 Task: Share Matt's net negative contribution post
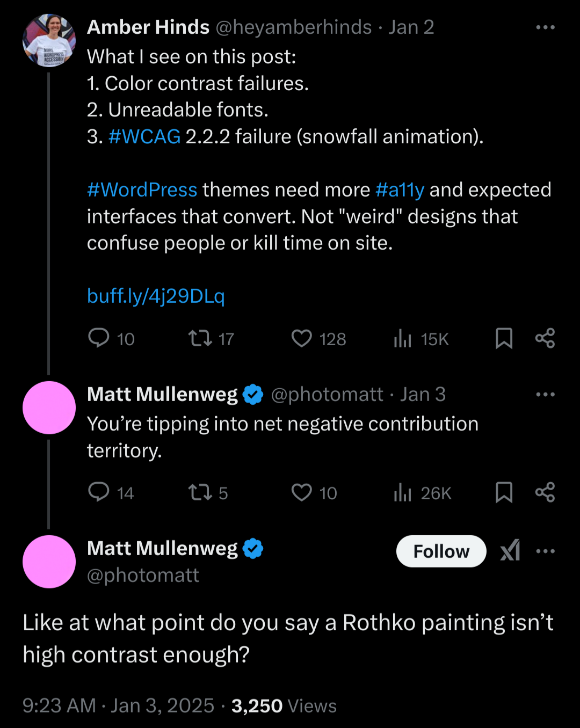click(x=545, y=492)
